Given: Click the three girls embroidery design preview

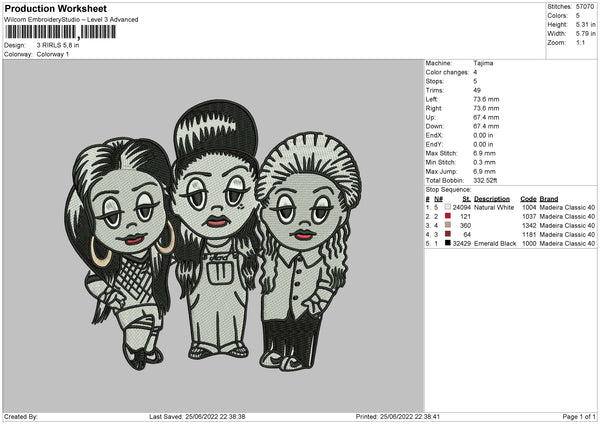Looking at the screenshot, I should click(213, 235).
